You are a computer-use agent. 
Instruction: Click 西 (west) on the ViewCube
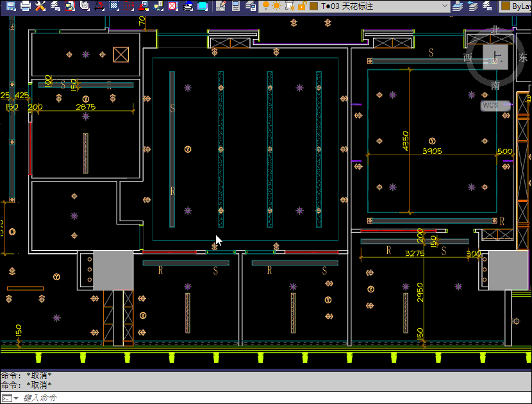tap(467, 58)
